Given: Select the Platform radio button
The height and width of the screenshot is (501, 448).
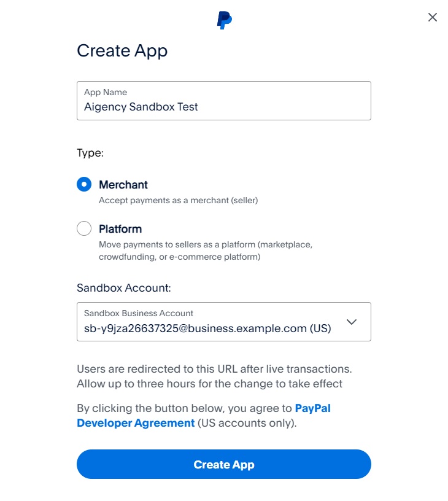Looking at the screenshot, I should coord(84,228).
